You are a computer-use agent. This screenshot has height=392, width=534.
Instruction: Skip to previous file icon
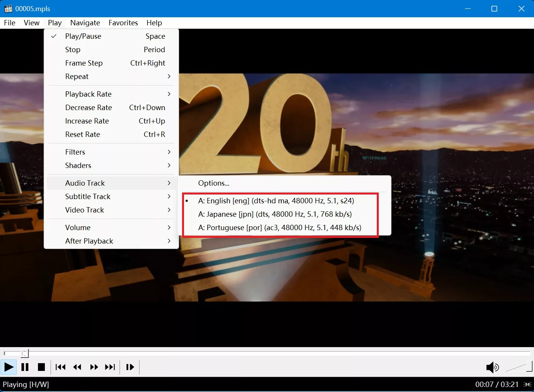tap(61, 367)
